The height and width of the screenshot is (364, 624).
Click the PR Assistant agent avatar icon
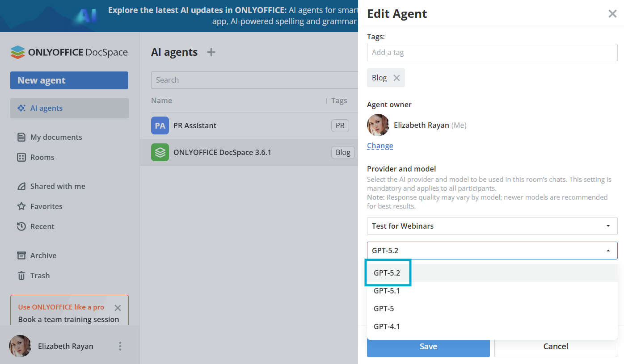(x=160, y=126)
